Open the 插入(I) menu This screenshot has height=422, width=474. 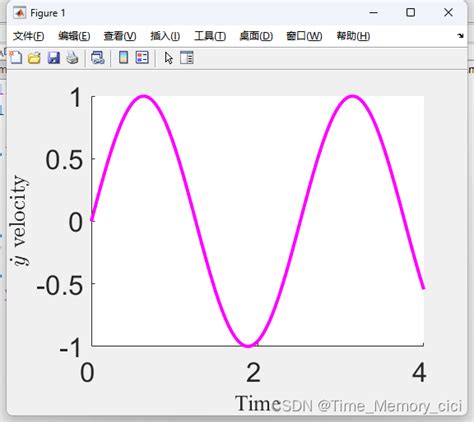click(165, 36)
